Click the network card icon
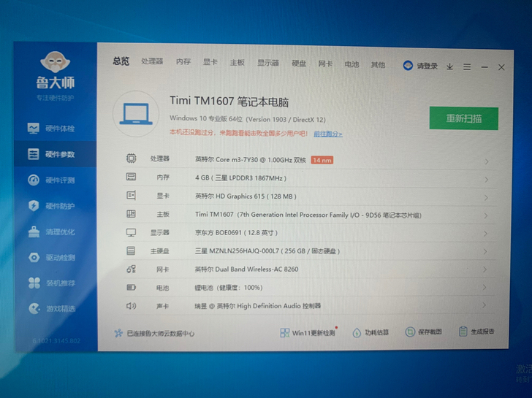Image resolution: width=532 pixels, height=398 pixels. (x=131, y=269)
